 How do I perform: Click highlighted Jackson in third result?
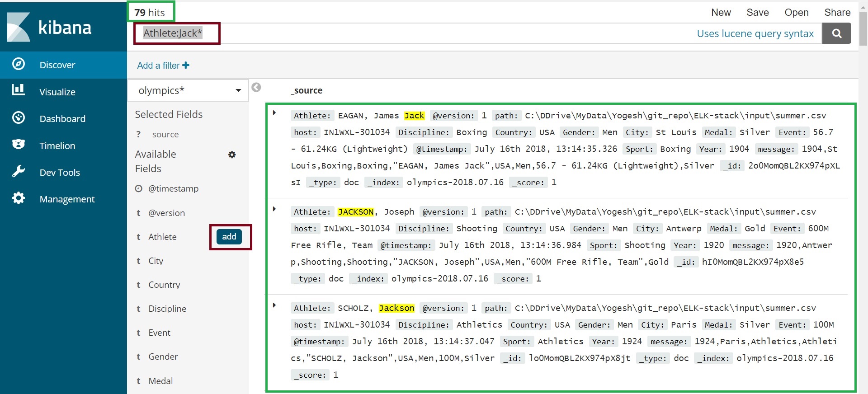click(x=396, y=308)
